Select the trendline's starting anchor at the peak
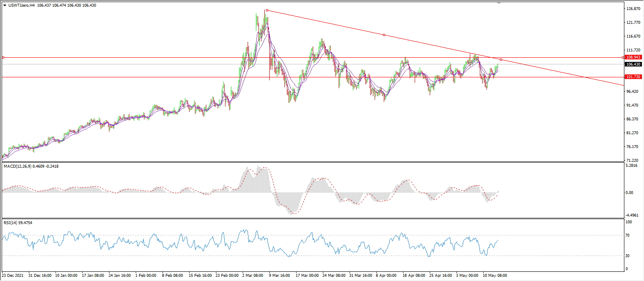644x281 pixels. [x=266, y=10]
